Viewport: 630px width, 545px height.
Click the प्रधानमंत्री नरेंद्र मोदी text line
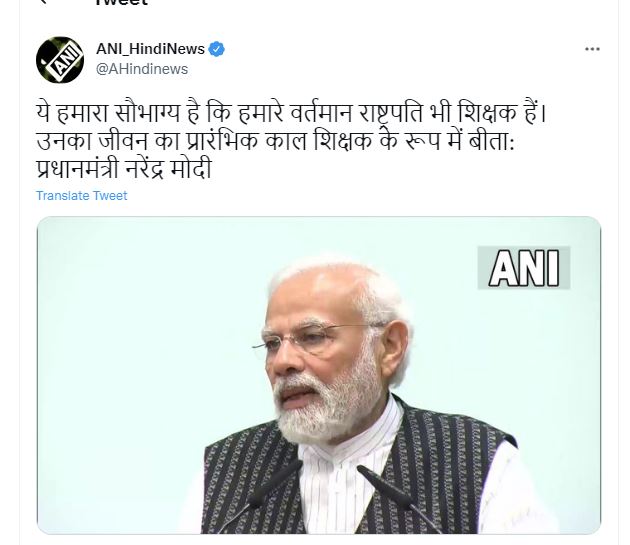[124, 168]
